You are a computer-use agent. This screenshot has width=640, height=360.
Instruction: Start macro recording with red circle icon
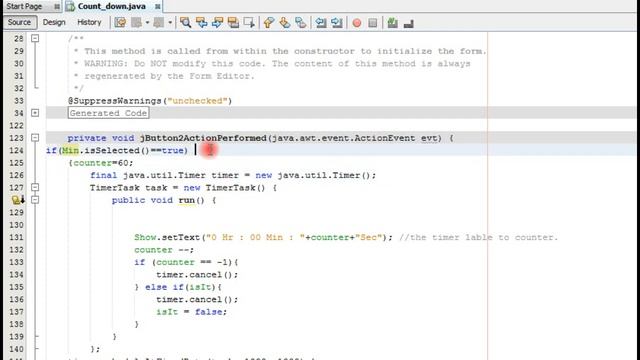(x=357, y=23)
